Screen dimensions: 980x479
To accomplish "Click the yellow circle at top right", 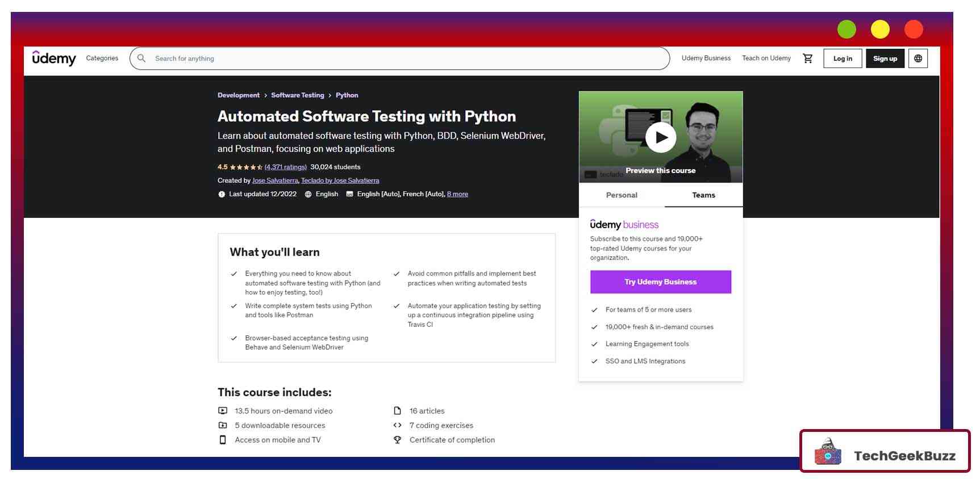I will pos(879,30).
